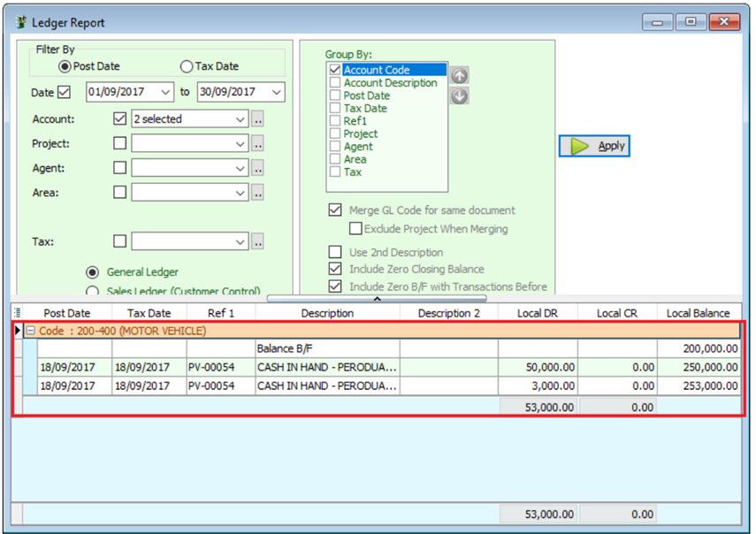Collapse the Code 200-400 group row
756x534 pixels.
click(x=29, y=331)
